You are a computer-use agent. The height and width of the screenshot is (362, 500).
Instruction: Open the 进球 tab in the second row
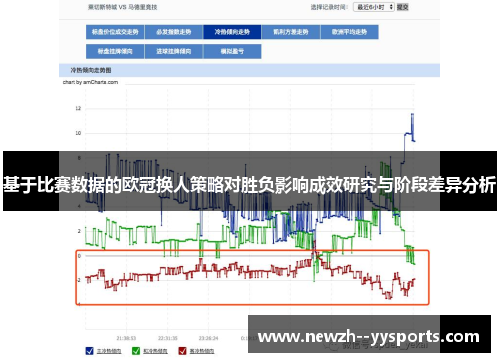[x=174, y=51]
